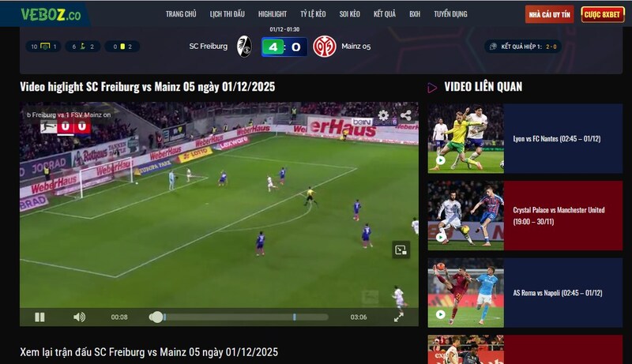Open the Tỷ Lệ Kèo menu
The image size is (632, 364).
tap(313, 14)
